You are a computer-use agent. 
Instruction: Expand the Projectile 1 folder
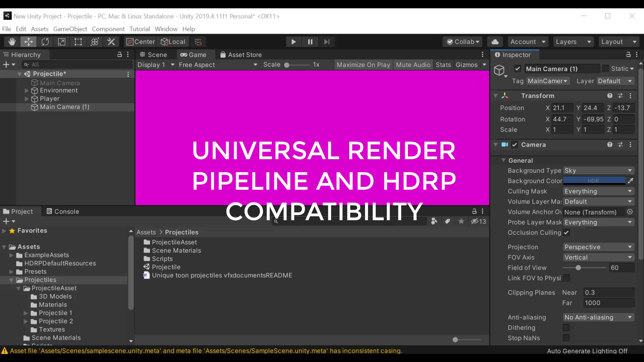coord(25,313)
